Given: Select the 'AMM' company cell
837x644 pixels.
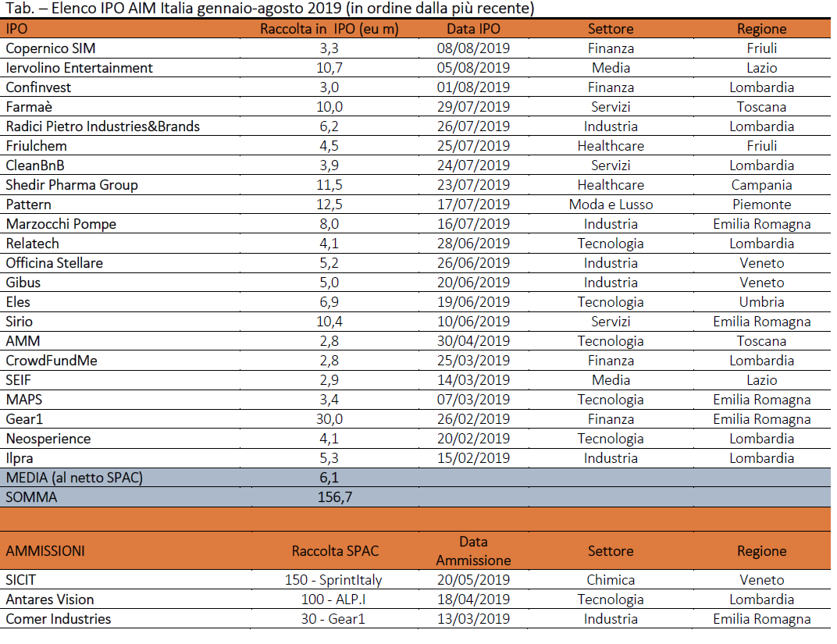Looking at the screenshot, I should click(x=23, y=341).
